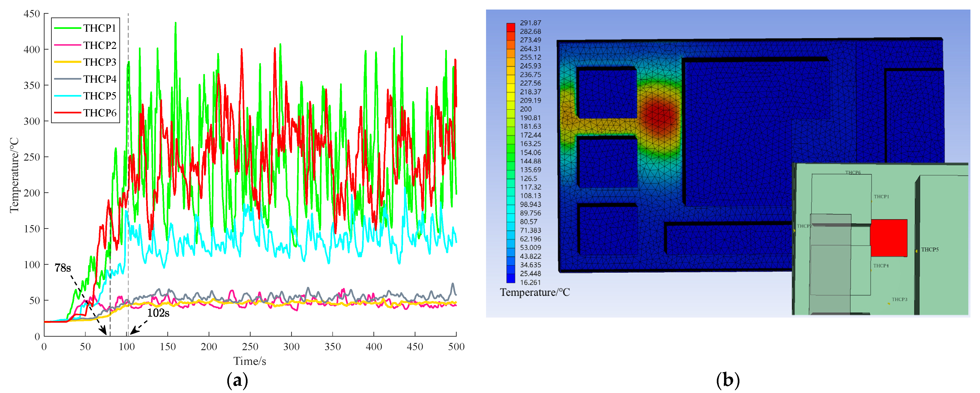This screenshot has width=980, height=393.
Task: Click the THCP5 label in inset diagram
Action: click(930, 250)
